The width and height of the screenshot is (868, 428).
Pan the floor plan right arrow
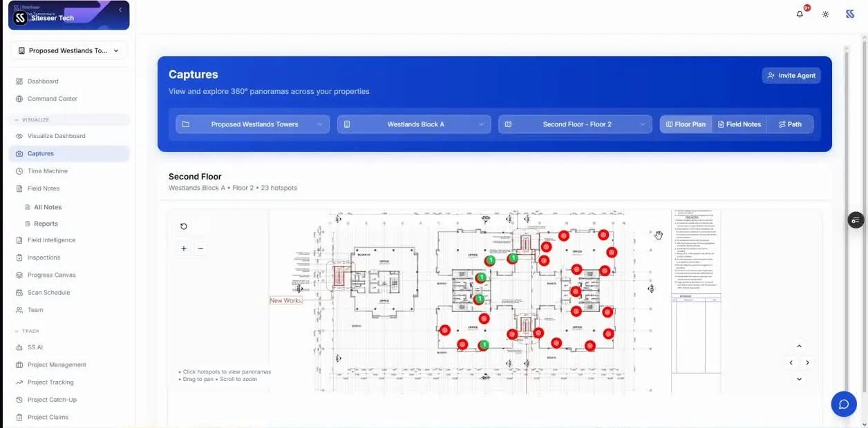pyautogui.click(x=807, y=362)
